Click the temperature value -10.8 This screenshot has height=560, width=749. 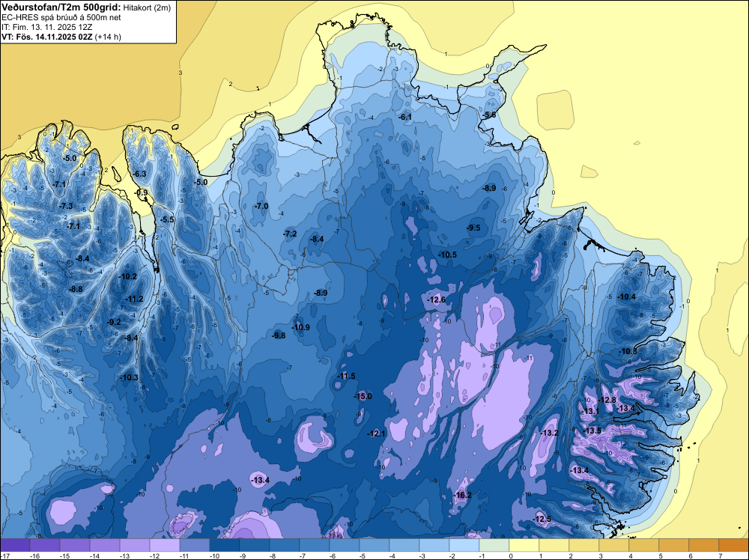tap(628, 351)
